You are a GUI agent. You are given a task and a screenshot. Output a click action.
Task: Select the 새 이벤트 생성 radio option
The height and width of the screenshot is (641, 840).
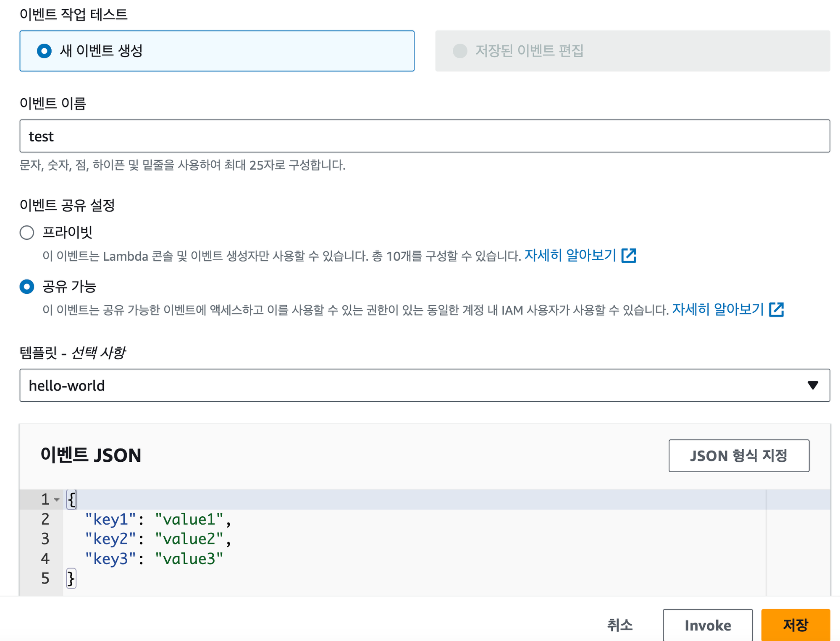tap(44, 51)
